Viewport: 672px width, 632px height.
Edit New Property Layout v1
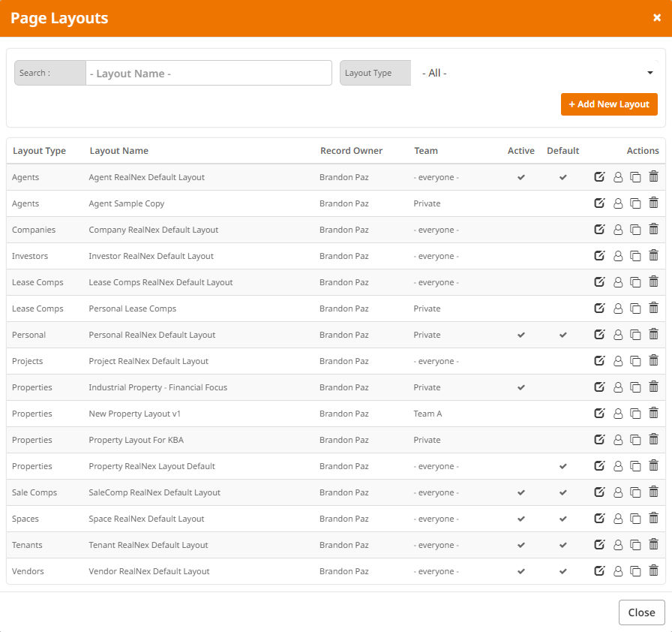[x=599, y=413]
